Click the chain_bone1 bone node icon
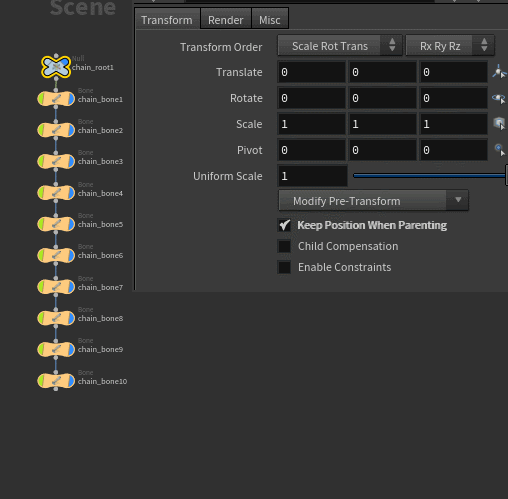Screen dimensions: 508x499 [56, 99]
